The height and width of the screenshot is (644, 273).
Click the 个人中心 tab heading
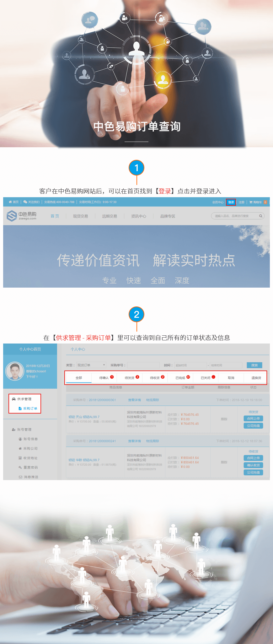click(78, 349)
